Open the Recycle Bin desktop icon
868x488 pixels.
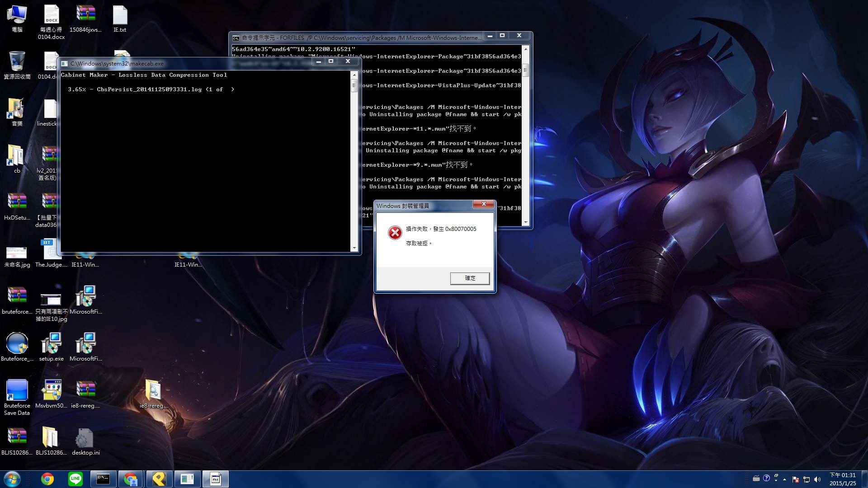[x=17, y=62]
